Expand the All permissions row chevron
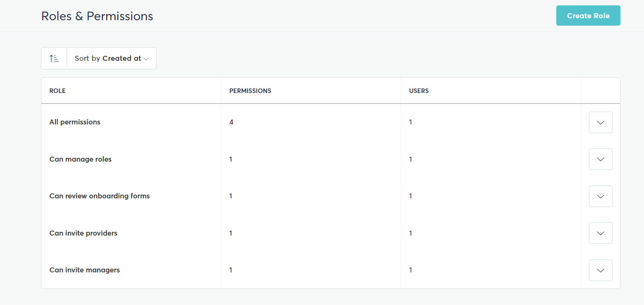 601,122
